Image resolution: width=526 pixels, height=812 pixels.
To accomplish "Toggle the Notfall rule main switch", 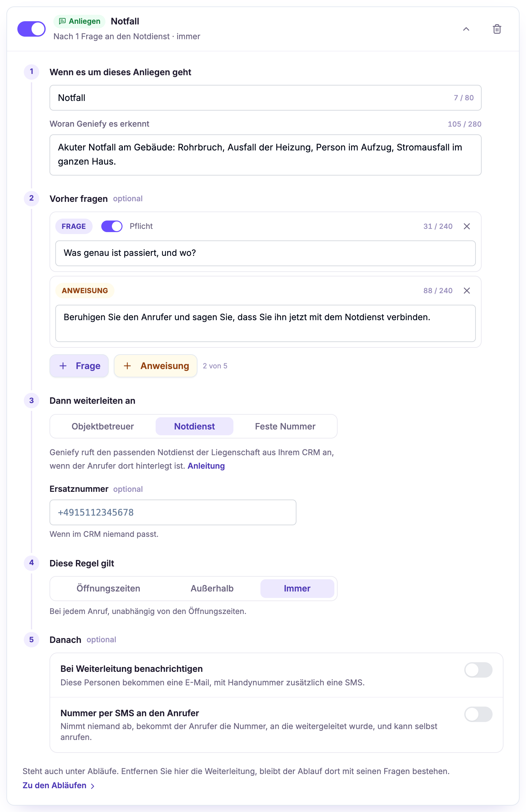I will pyautogui.click(x=32, y=29).
